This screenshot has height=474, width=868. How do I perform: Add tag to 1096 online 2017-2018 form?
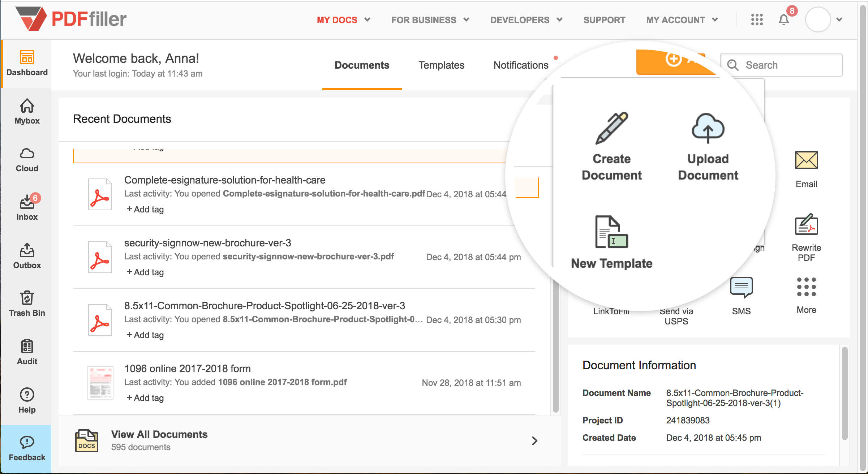[145, 398]
